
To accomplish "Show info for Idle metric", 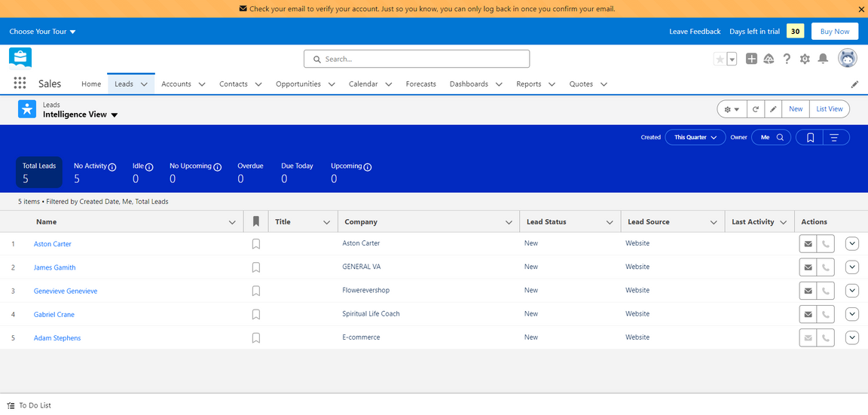I will pos(149,166).
